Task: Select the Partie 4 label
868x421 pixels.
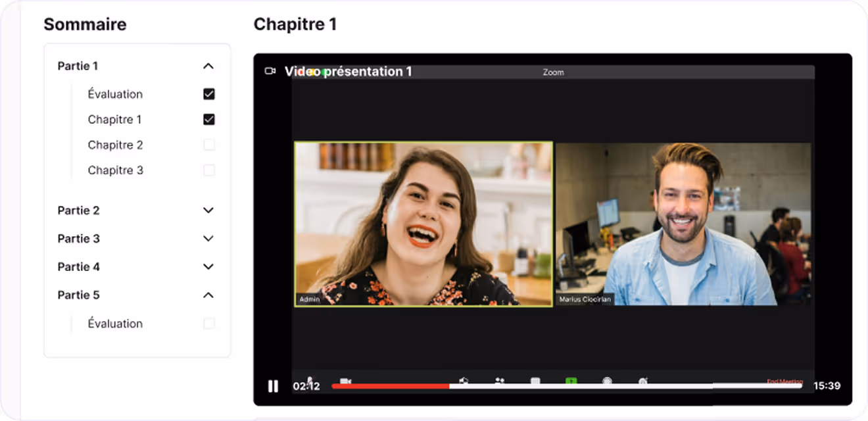Action: point(78,267)
